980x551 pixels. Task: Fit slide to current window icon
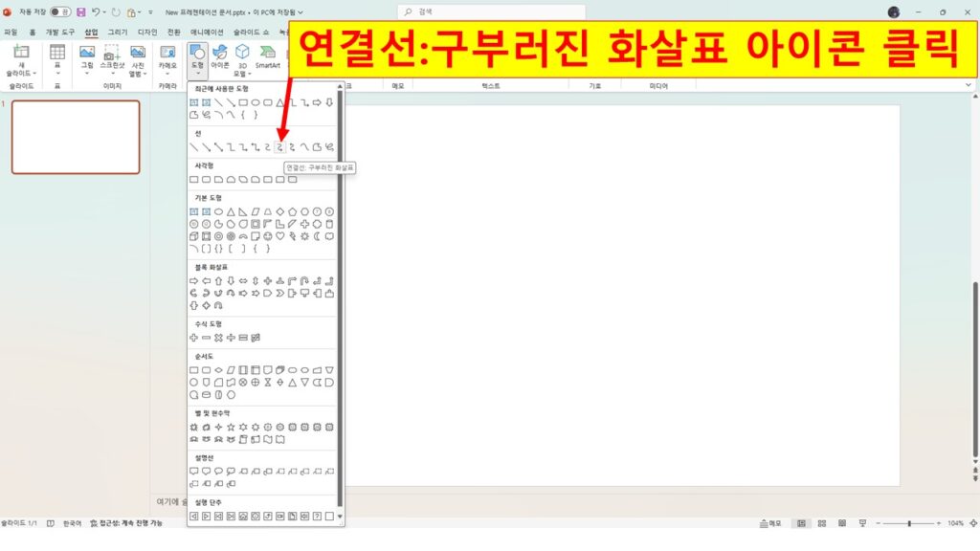(x=973, y=523)
